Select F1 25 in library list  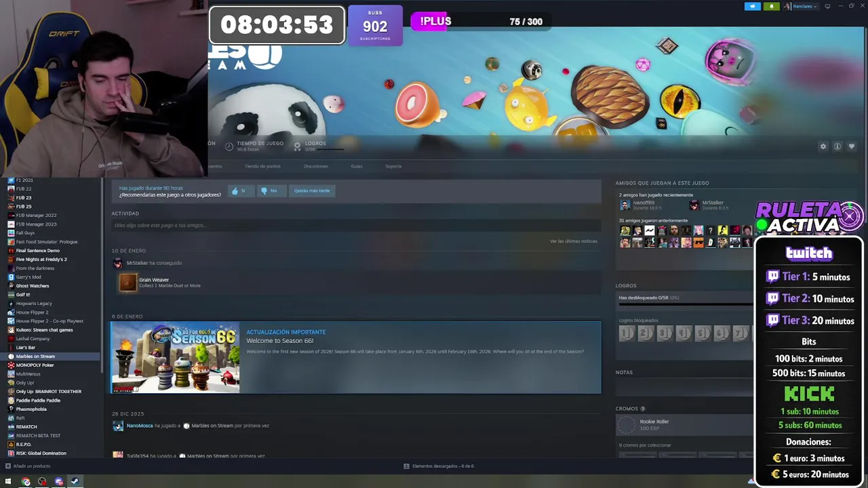pyautogui.click(x=24, y=207)
